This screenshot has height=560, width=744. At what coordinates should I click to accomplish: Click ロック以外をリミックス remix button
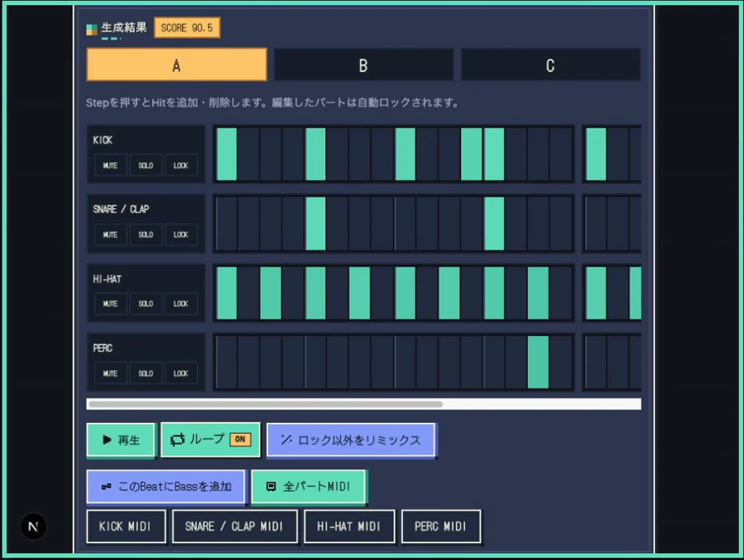coord(351,440)
